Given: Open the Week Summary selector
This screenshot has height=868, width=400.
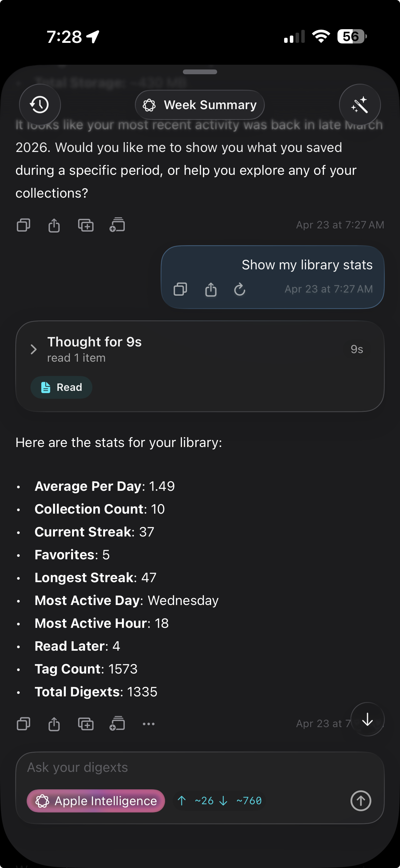Looking at the screenshot, I should [x=200, y=105].
